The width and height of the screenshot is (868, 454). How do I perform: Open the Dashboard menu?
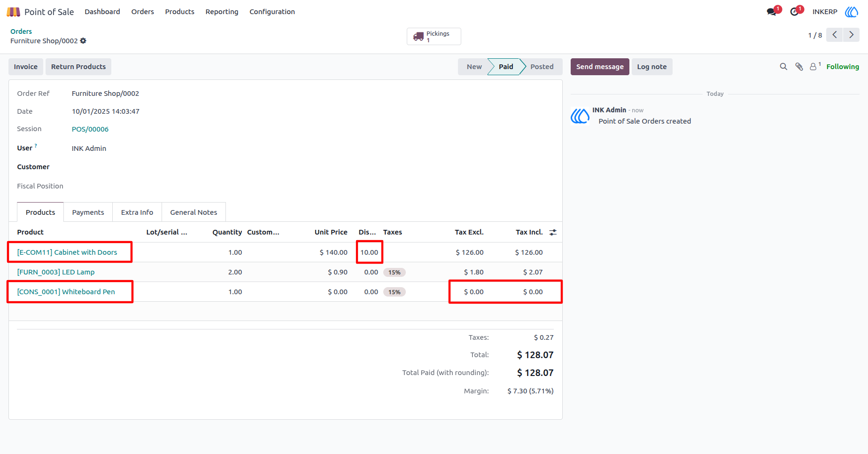tap(102, 12)
